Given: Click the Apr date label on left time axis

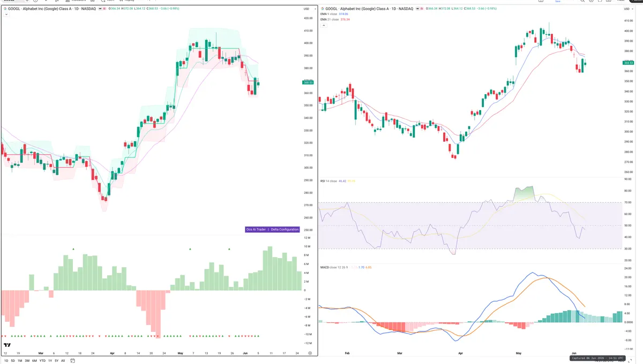Looking at the screenshot, I should tap(112, 353).
